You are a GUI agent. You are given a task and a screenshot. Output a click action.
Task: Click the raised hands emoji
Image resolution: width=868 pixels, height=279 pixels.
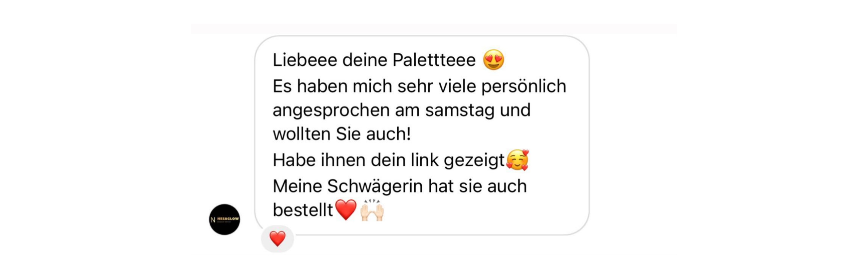[x=372, y=210]
